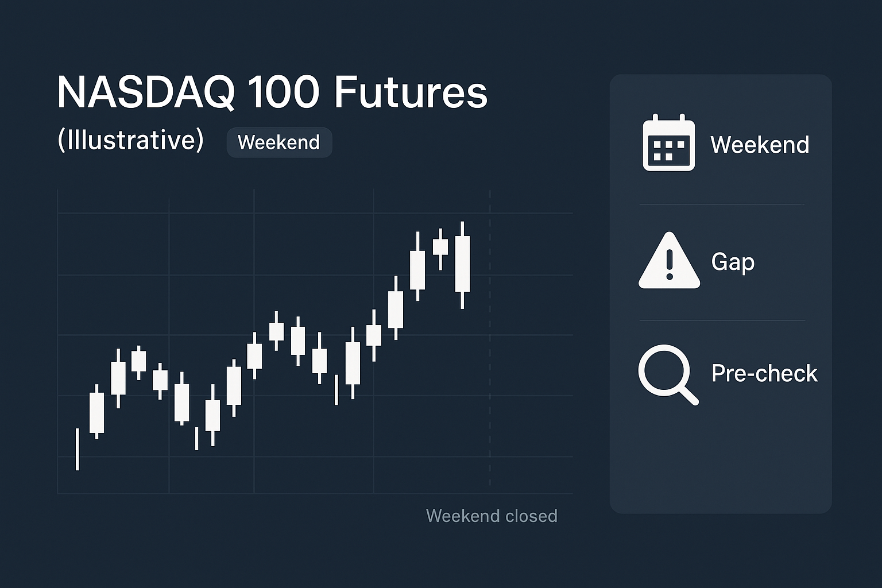Select the Gap label in the side panel
This screenshot has width=882, height=588.
click(x=733, y=262)
